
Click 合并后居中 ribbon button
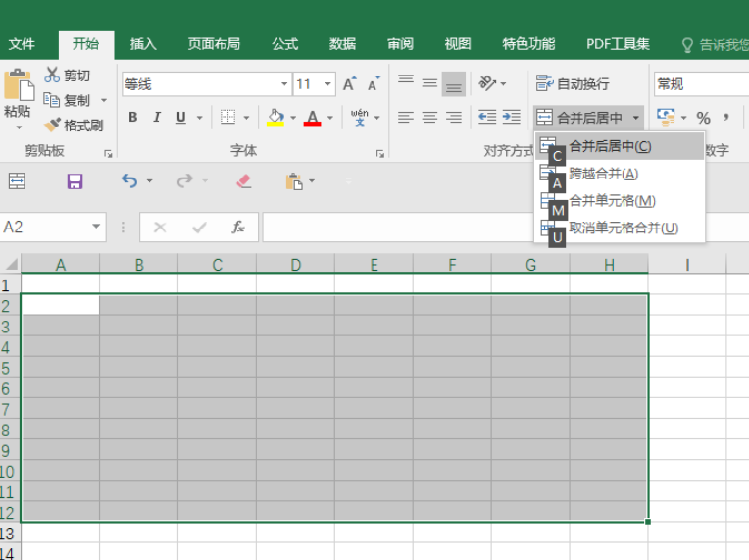pyautogui.click(x=580, y=117)
